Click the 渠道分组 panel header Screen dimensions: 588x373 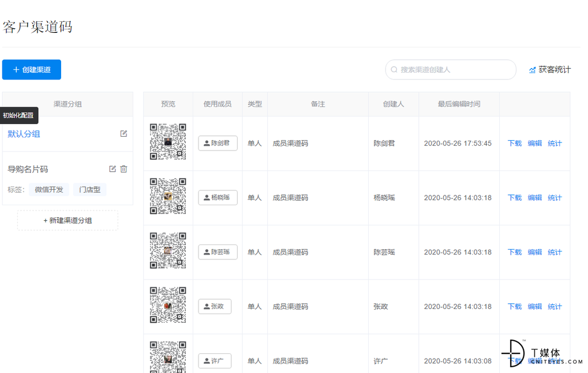pyautogui.click(x=68, y=104)
